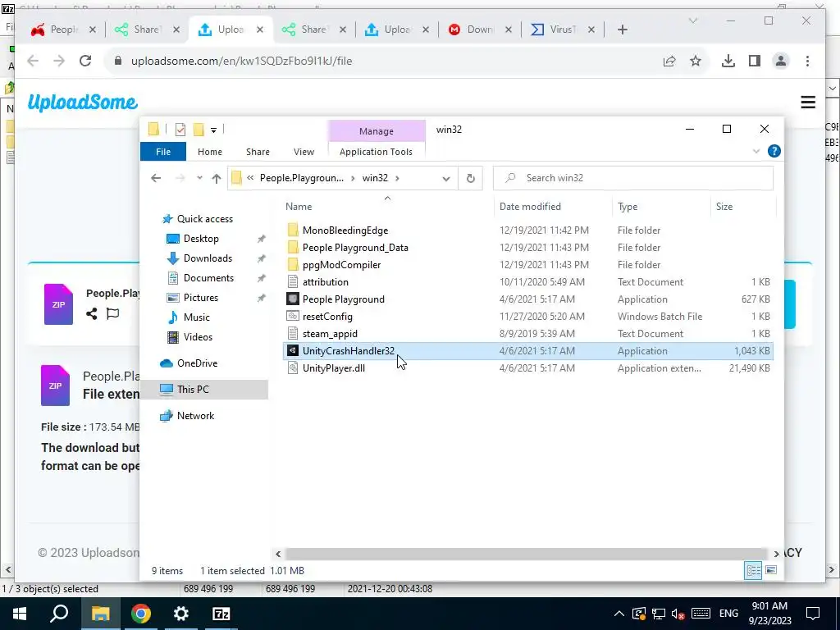This screenshot has width=840, height=630.
Task: Bookmark this page with star icon
Action: point(696,61)
